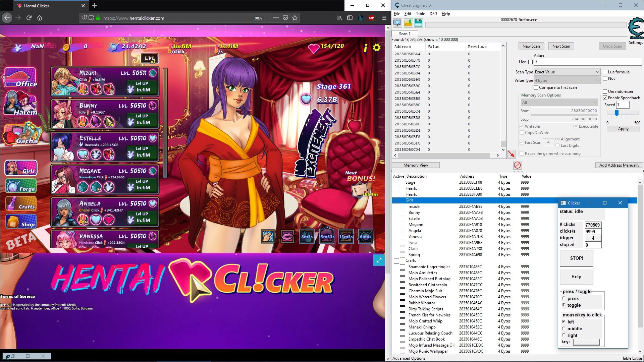The width and height of the screenshot is (644, 362).
Task: Select the Scan 1 tab
Action: pos(405,34)
